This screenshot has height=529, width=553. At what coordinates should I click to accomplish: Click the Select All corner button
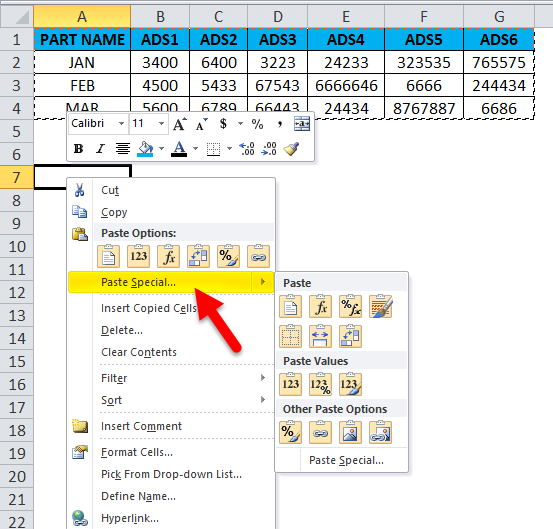17,16
